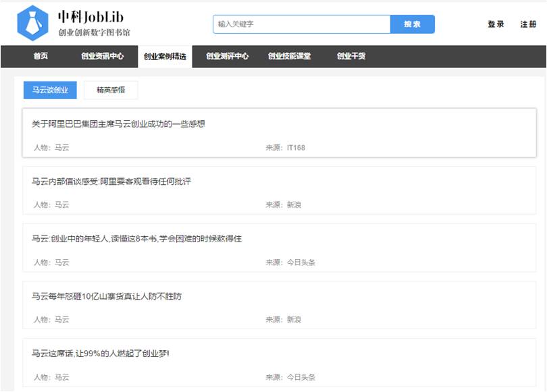This screenshot has height=392, width=547.
Task: Open the 注册 register link
Action: pyautogui.click(x=528, y=24)
